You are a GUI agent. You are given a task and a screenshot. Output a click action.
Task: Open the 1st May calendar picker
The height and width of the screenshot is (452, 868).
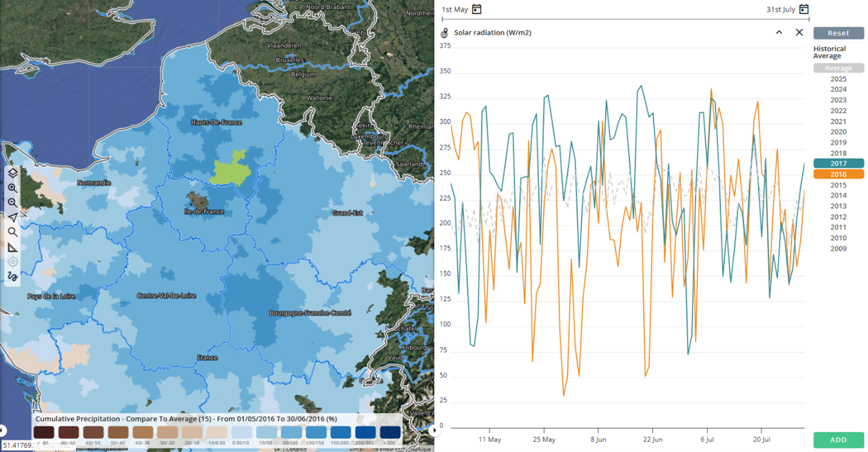[477, 9]
